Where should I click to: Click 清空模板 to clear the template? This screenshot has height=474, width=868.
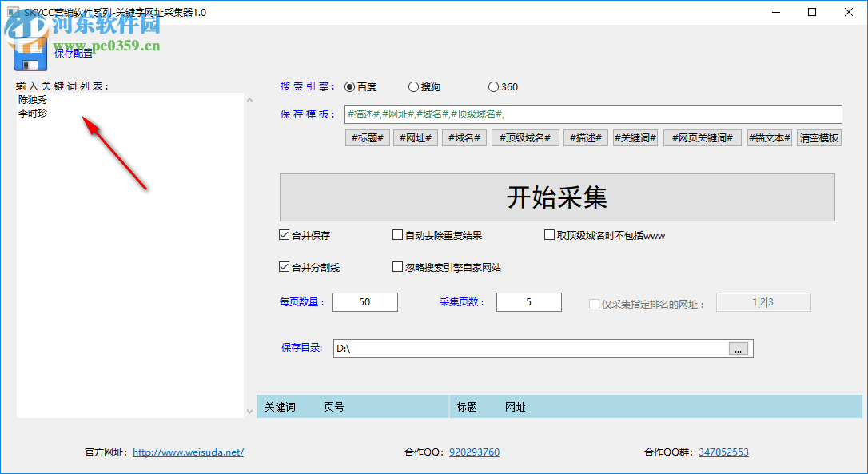pyautogui.click(x=818, y=137)
